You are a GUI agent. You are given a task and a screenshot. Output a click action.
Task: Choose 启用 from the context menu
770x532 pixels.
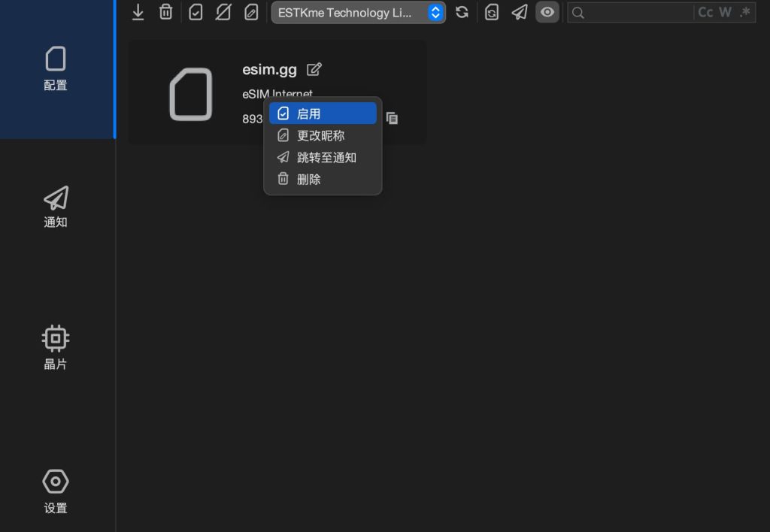click(323, 113)
